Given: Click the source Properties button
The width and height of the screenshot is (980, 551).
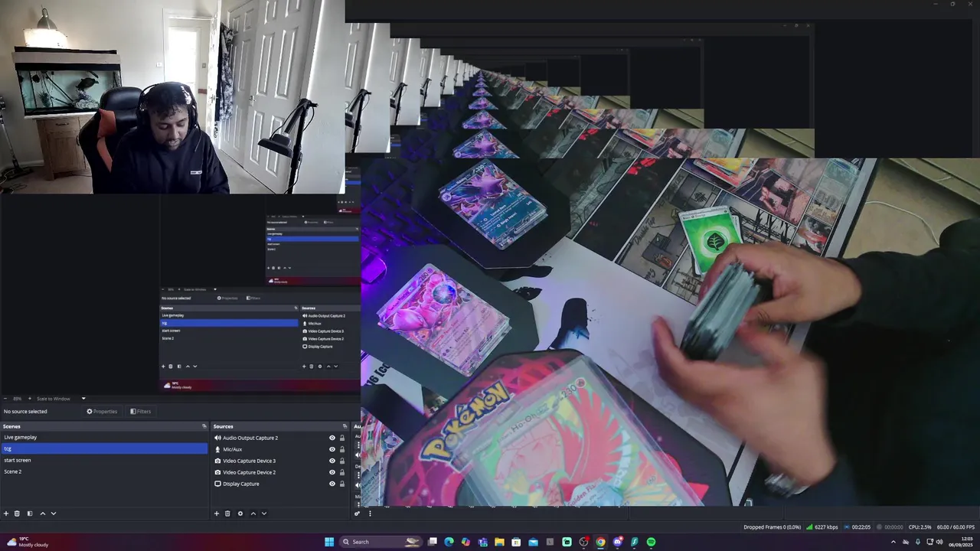Looking at the screenshot, I should (102, 411).
